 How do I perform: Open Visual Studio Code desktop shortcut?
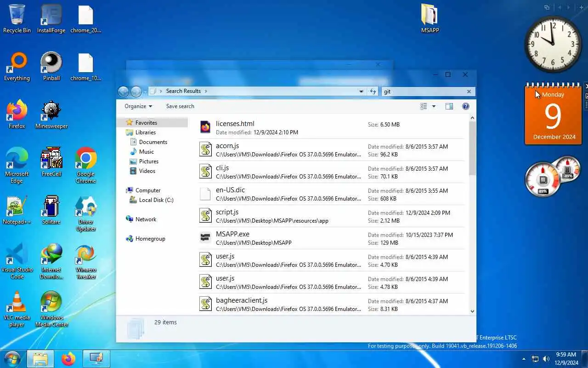(x=17, y=262)
